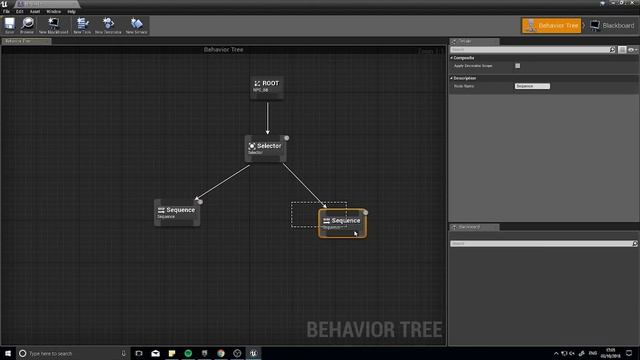The width and height of the screenshot is (640, 360).
Task: Open Sticky Notes from the taskbar
Action: [x=172, y=353]
